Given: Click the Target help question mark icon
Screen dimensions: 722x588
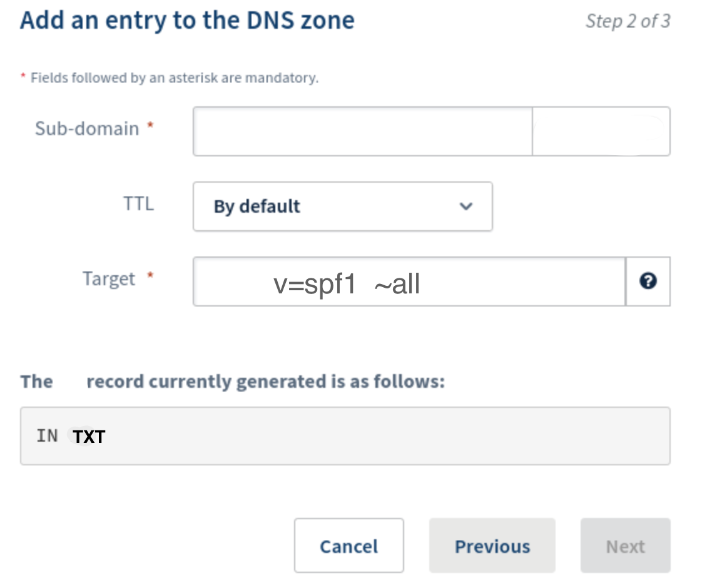Looking at the screenshot, I should 648,281.
